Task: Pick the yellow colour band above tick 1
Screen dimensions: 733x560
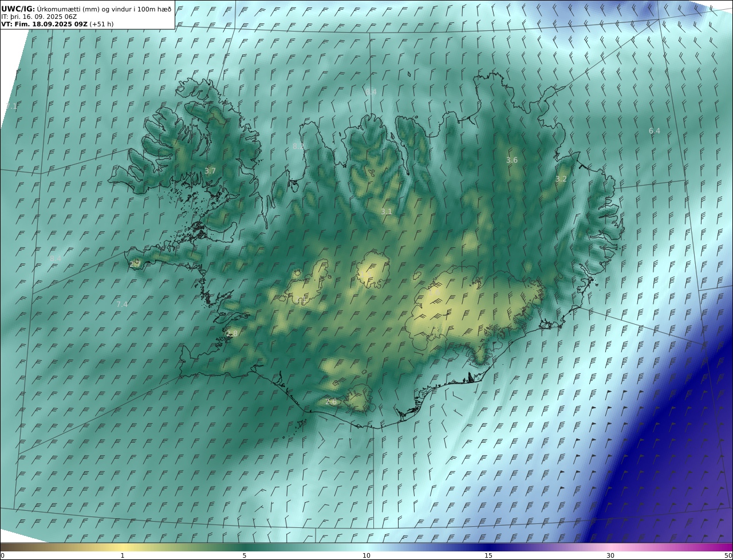Action: tap(123, 547)
